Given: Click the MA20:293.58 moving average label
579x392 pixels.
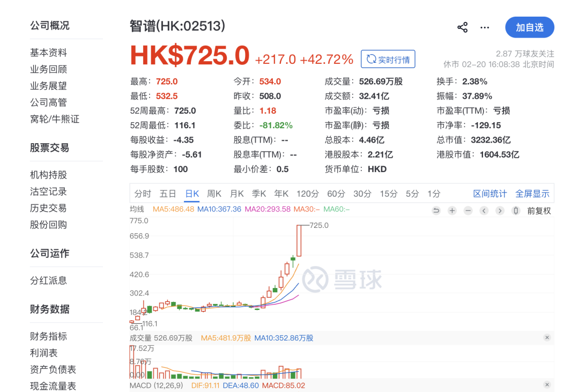Looking at the screenshot, I should (268, 209).
